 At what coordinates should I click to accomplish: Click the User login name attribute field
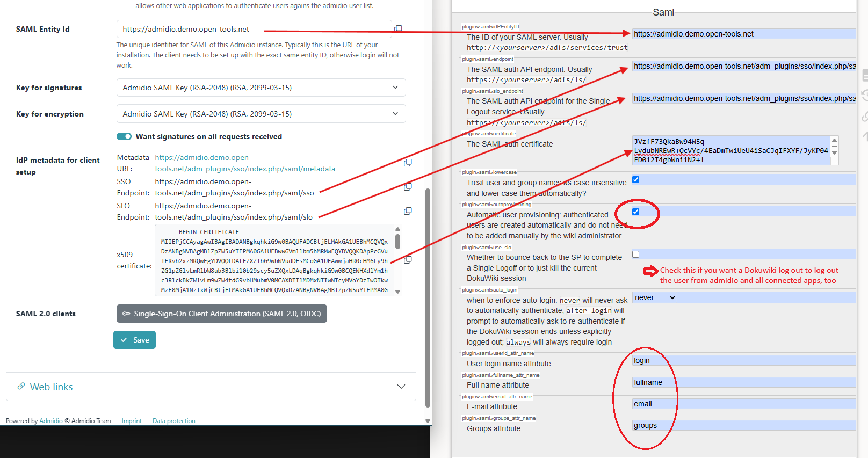[x=743, y=361]
